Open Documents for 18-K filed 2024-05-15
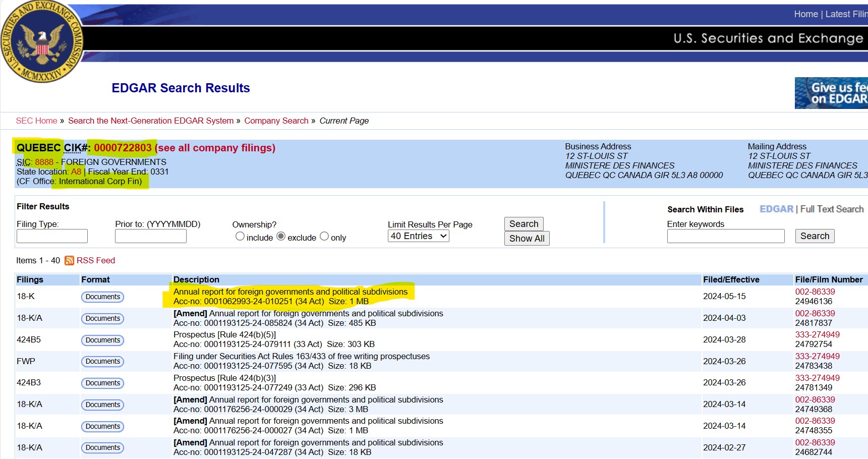 pos(103,297)
